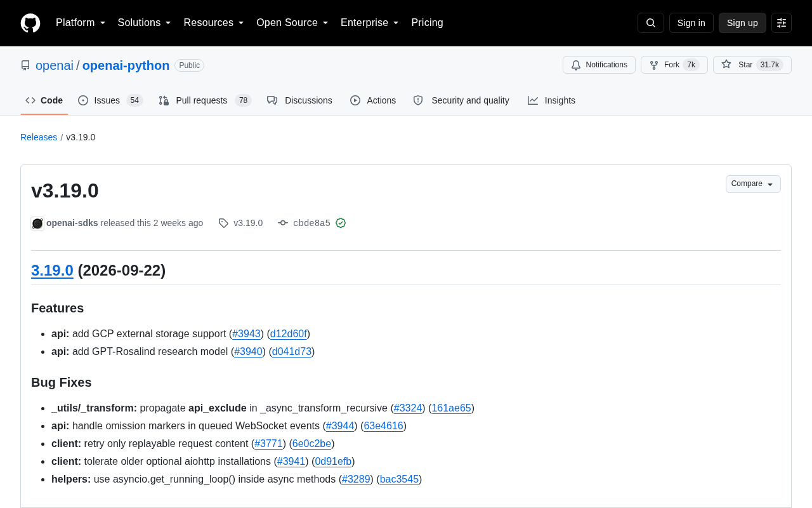Open the openai organization link
Image resolution: width=812 pixels, height=508 pixels.
click(55, 65)
